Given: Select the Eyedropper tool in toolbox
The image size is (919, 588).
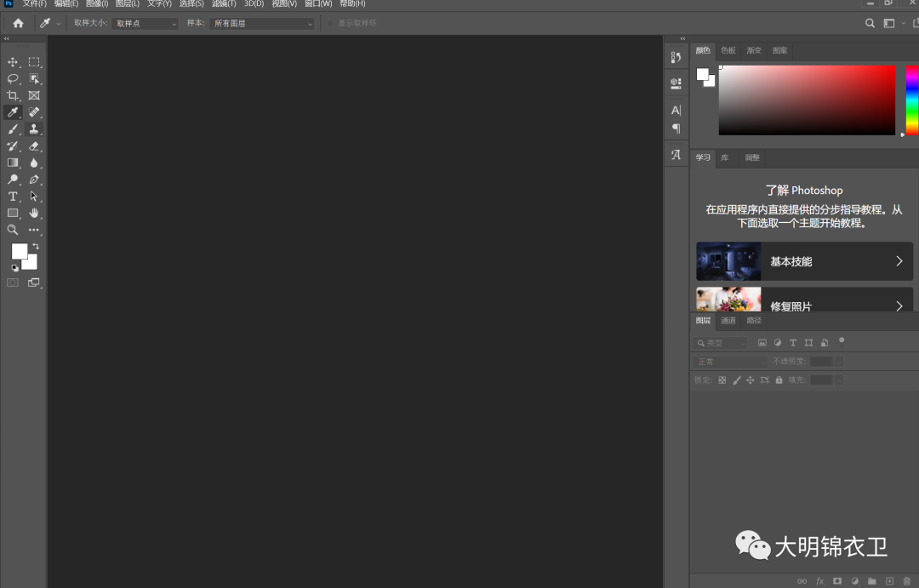Looking at the screenshot, I should point(12,112).
